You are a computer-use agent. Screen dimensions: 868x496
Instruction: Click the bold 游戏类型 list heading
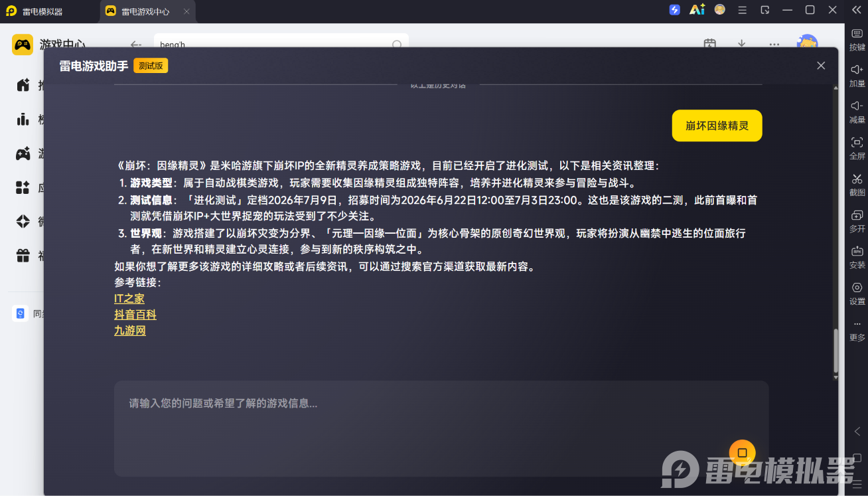(151, 183)
